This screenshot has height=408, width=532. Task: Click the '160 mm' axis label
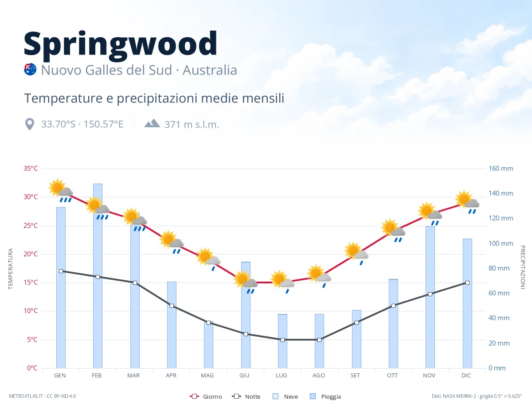(x=501, y=169)
